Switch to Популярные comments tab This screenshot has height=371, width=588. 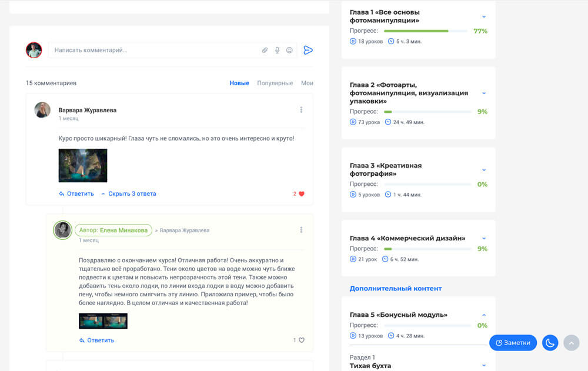[x=275, y=83]
